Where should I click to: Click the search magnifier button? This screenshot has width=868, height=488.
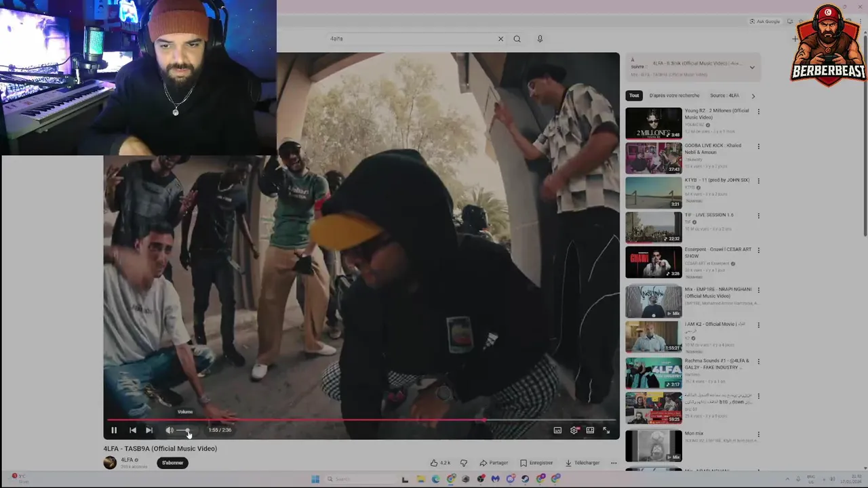(517, 39)
